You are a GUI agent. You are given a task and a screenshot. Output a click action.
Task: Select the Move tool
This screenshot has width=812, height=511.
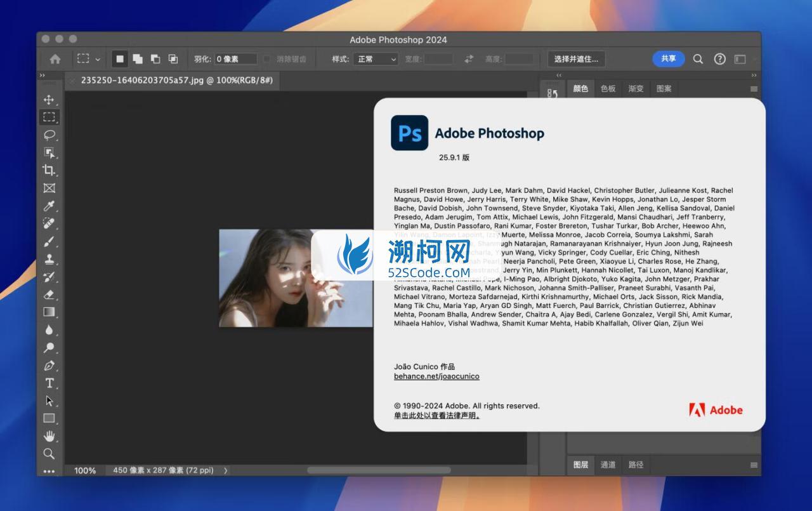point(49,100)
